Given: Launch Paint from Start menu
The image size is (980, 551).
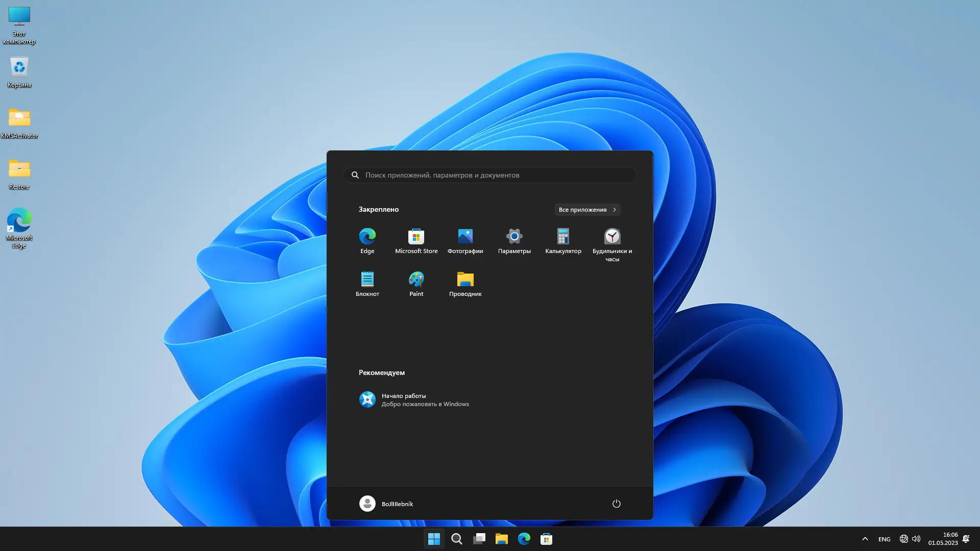Looking at the screenshot, I should (x=416, y=284).
